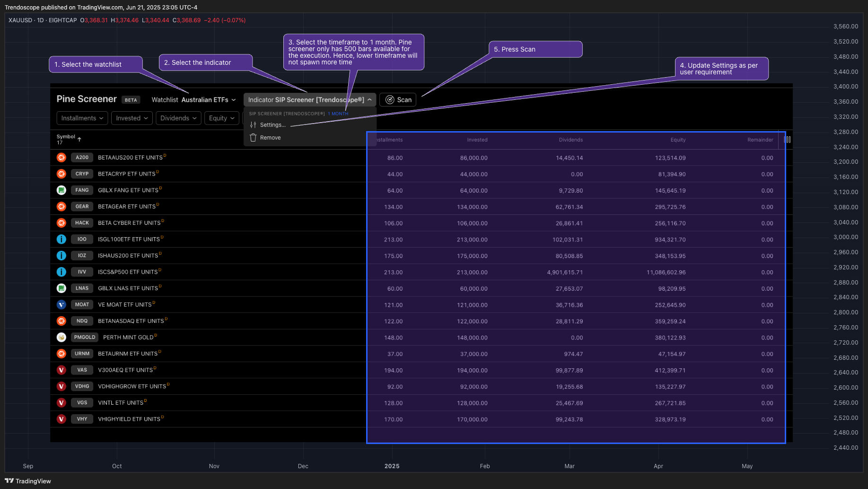The image size is (868, 489).
Task: Click the 1 MONTH timeframe label
Action: (338, 114)
